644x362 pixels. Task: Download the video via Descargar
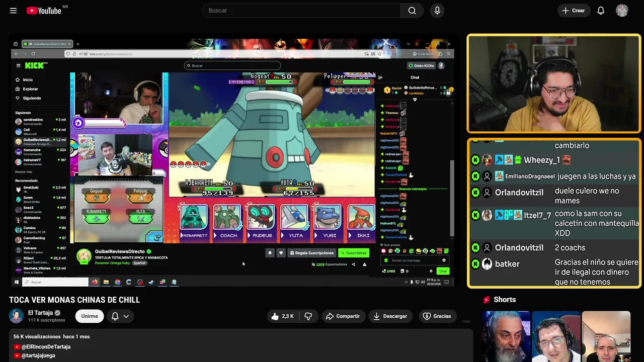pyautogui.click(x=390, y=316)
